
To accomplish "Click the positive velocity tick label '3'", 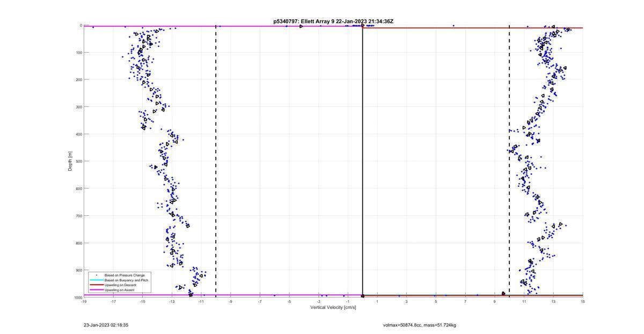I will tap(407, 301).
